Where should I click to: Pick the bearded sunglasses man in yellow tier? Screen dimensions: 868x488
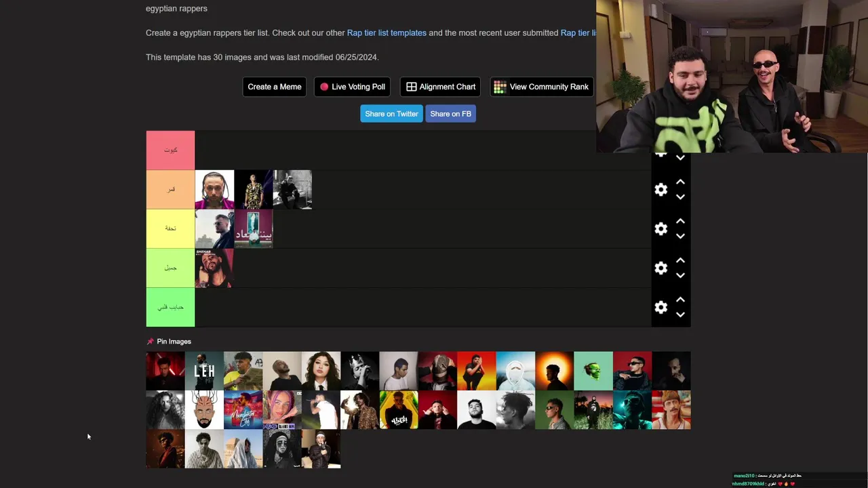(214, 229)
